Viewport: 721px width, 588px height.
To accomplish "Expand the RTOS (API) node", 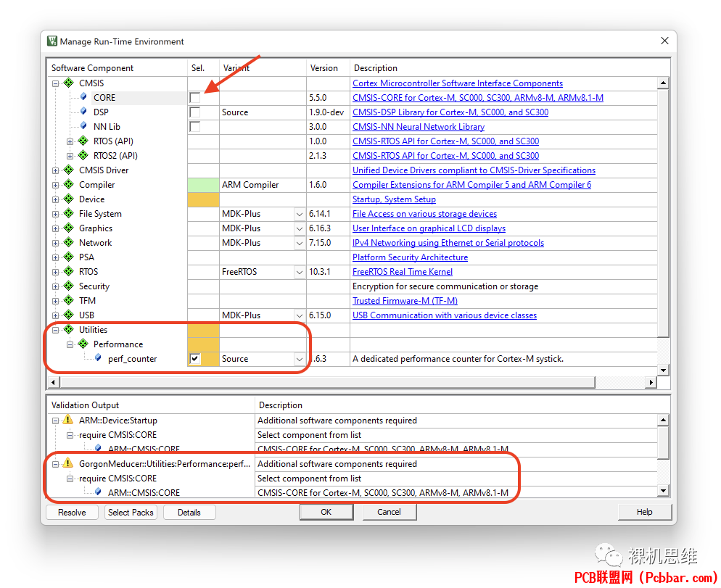I will (70, 141).
